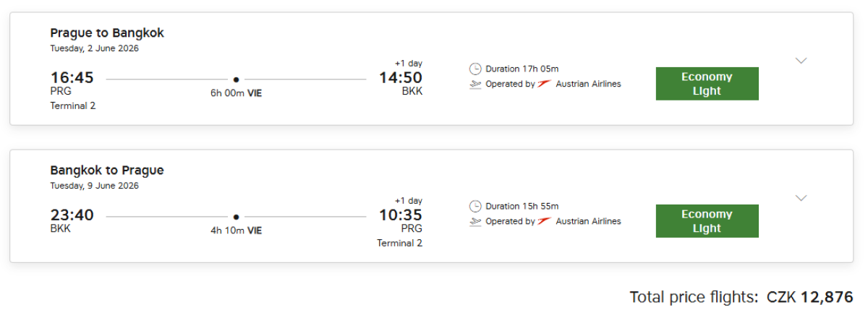Click the outbound flight duration clock icon
The width and height of the screenshot is (868, 315).
475,69
